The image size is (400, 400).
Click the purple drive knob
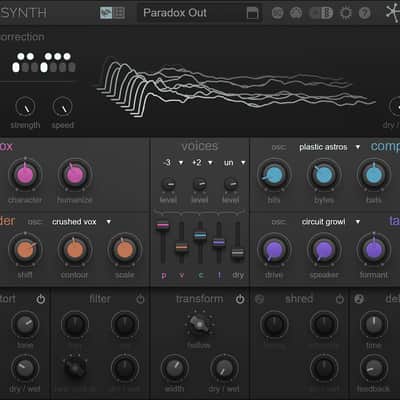[x=274, y=250]
